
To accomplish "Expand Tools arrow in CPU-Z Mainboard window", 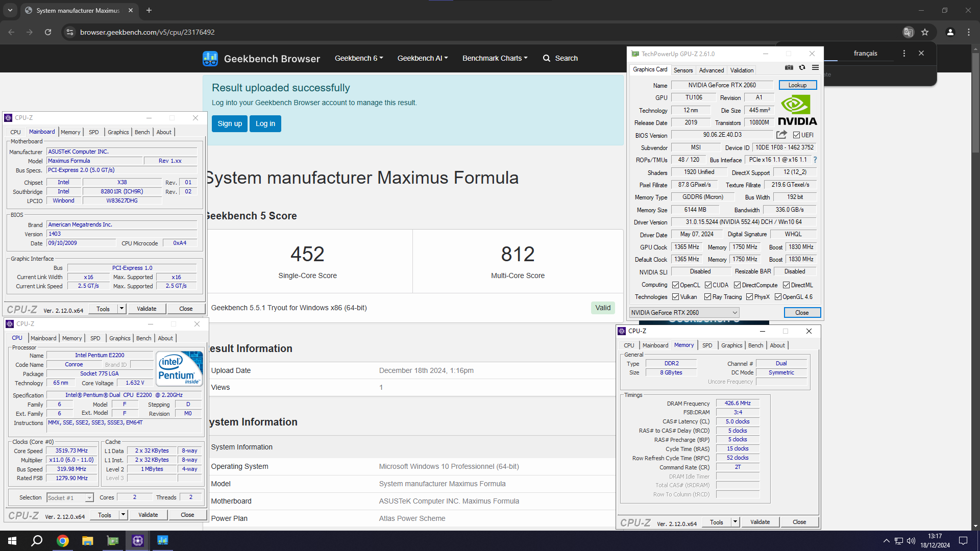I will click(x=121, y=309).
